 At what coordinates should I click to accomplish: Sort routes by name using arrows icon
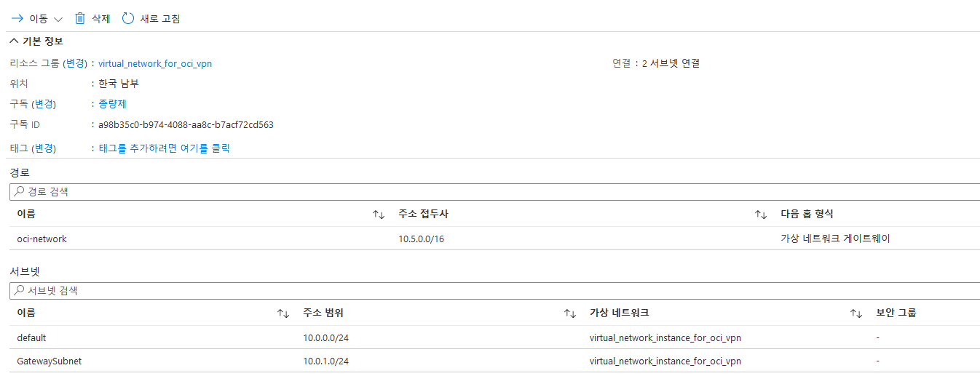click(379, 215)
